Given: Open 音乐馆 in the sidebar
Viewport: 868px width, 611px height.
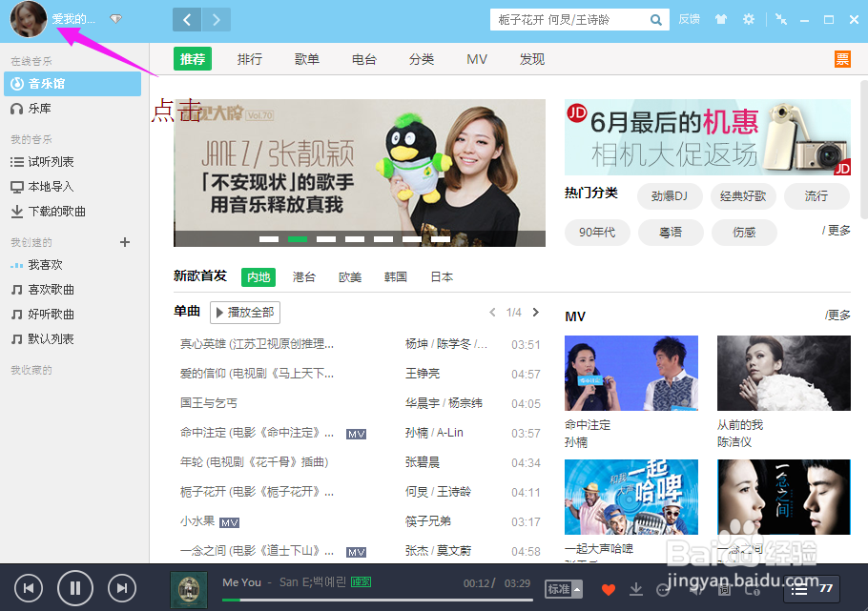Looking at the screenshot, I should 72,84.
